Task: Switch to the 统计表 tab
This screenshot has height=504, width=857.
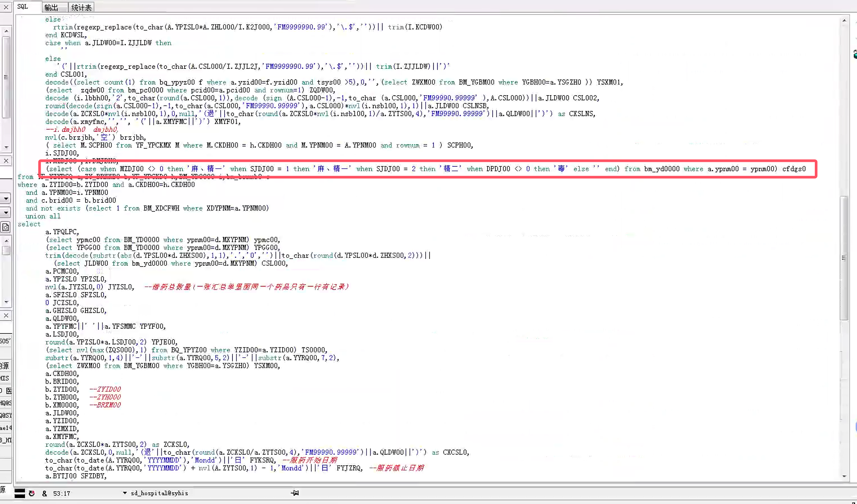Action: 81,7
